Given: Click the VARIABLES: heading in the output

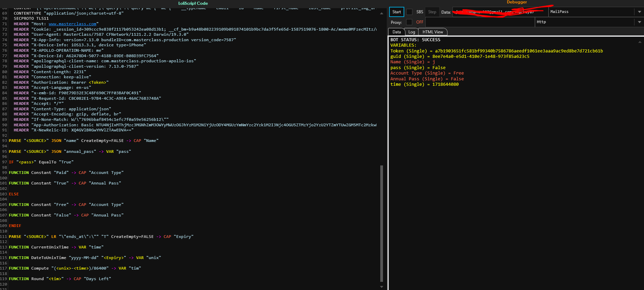Looking at the screenshot, I should pos(404,45).
